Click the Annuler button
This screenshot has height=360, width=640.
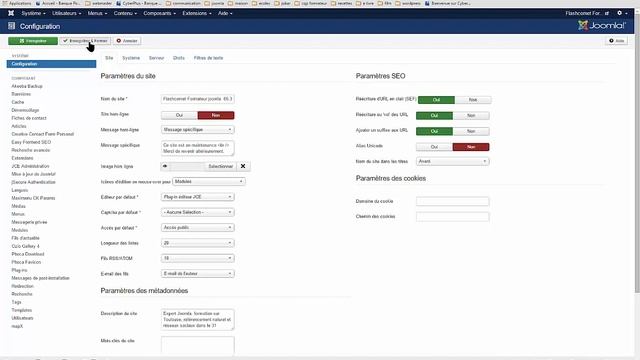click(127, 41)
